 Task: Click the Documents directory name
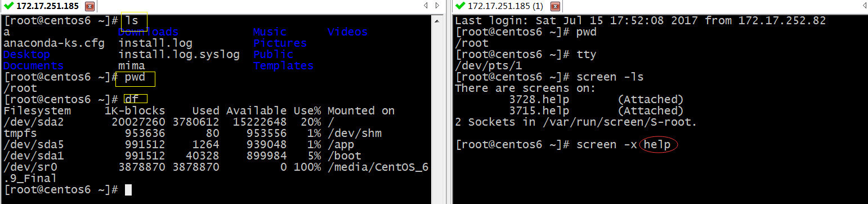point(33,66)
